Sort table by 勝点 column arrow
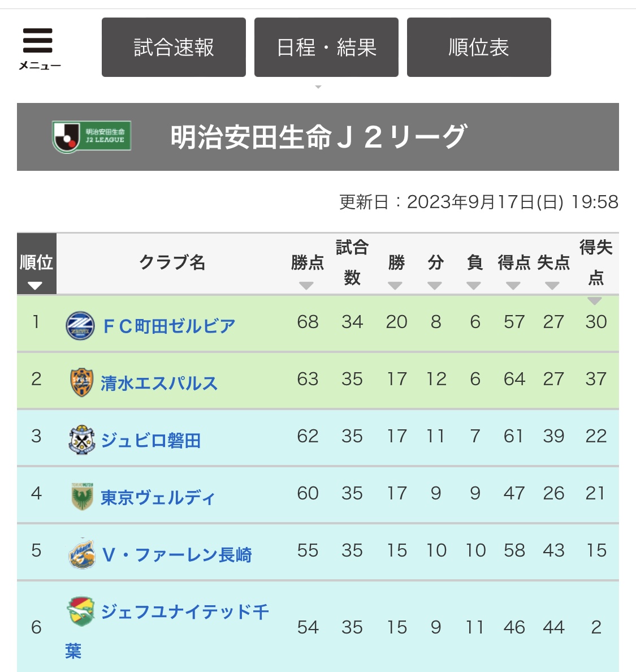 (x=306, y=286)
